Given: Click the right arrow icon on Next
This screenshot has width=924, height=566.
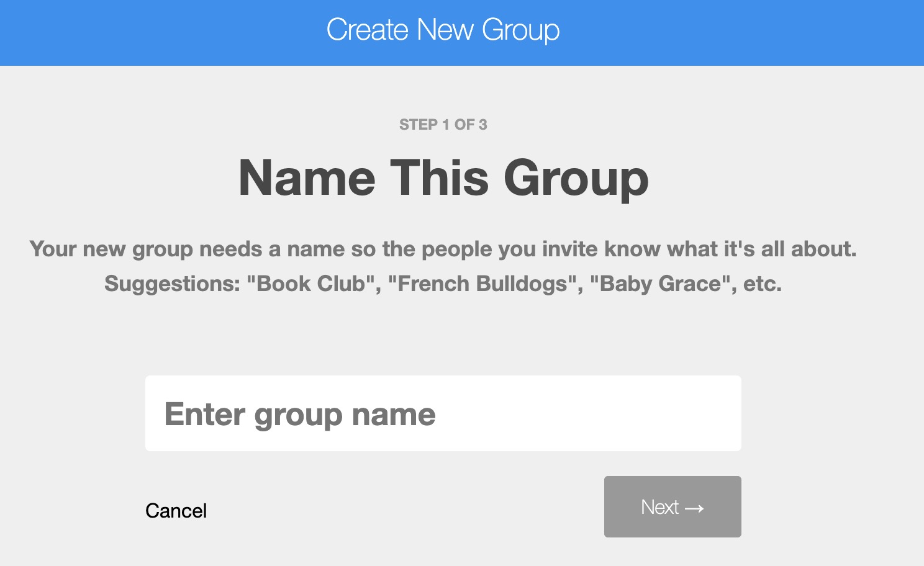Looking at the screenshot, I should point(694,508).
